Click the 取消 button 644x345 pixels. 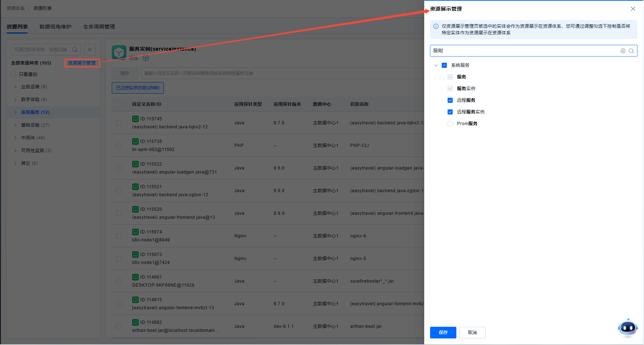pyautogui.click(x=472, y=333)
